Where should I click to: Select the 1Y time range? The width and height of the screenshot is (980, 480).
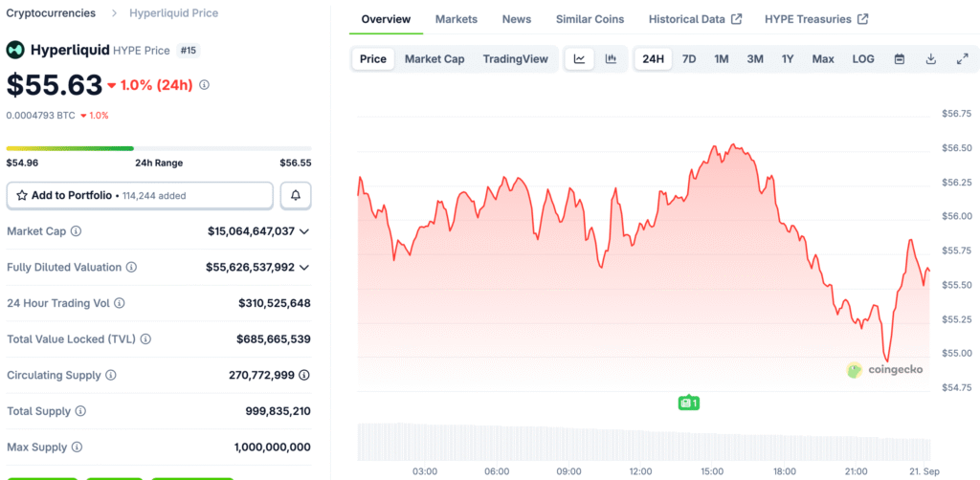point(788,59)
